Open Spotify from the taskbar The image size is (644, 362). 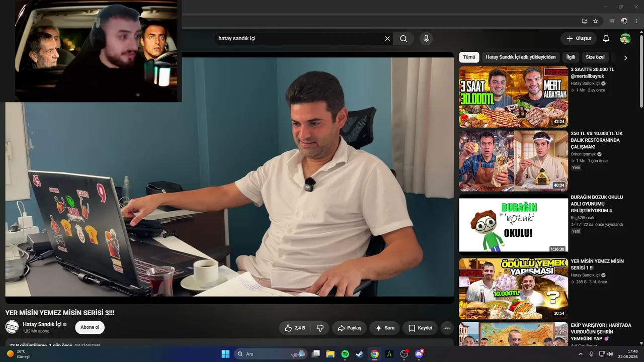(x=345, y=354)
